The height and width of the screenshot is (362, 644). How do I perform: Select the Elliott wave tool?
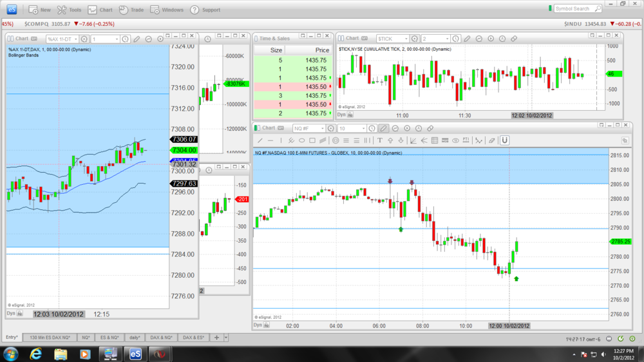coord(479,140)
